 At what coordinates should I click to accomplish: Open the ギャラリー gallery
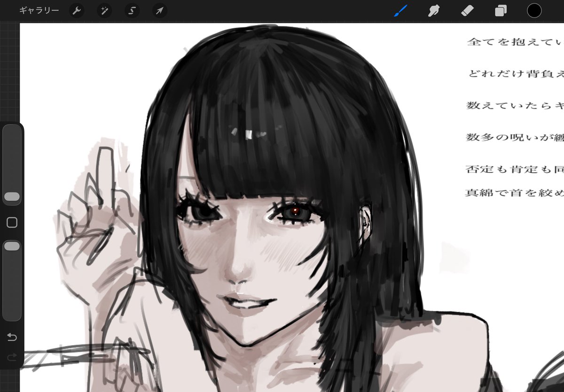pyautogui.click(x=39, y=10)
